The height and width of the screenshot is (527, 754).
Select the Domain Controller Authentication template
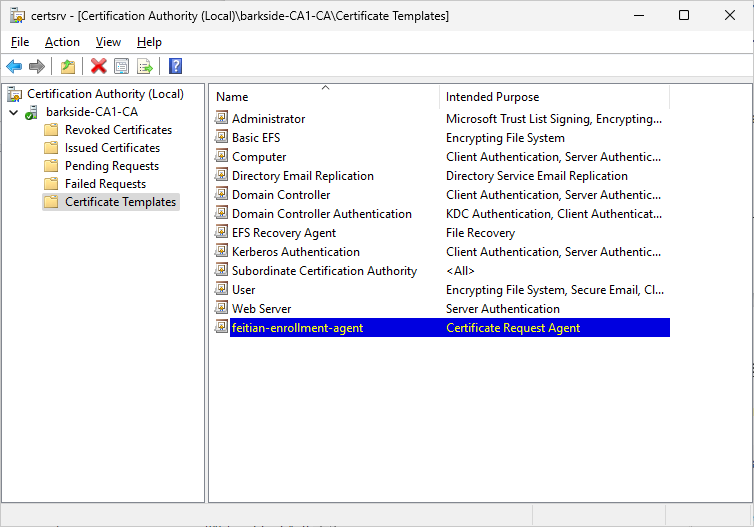[321, 214]
